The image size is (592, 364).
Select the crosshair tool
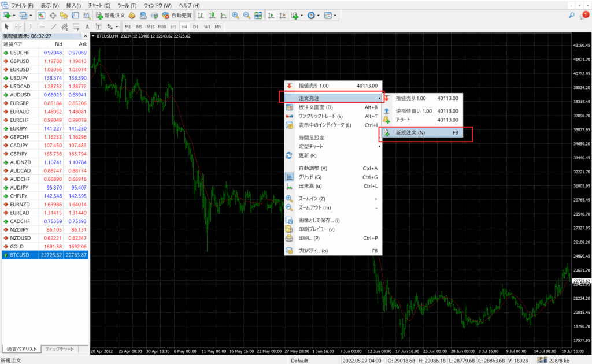[x=18, y=27]
